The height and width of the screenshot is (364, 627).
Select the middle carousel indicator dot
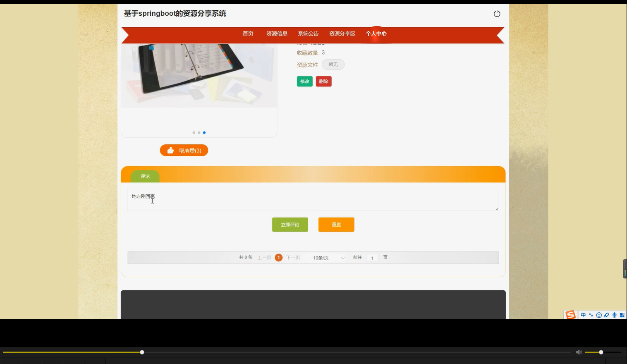199,132
